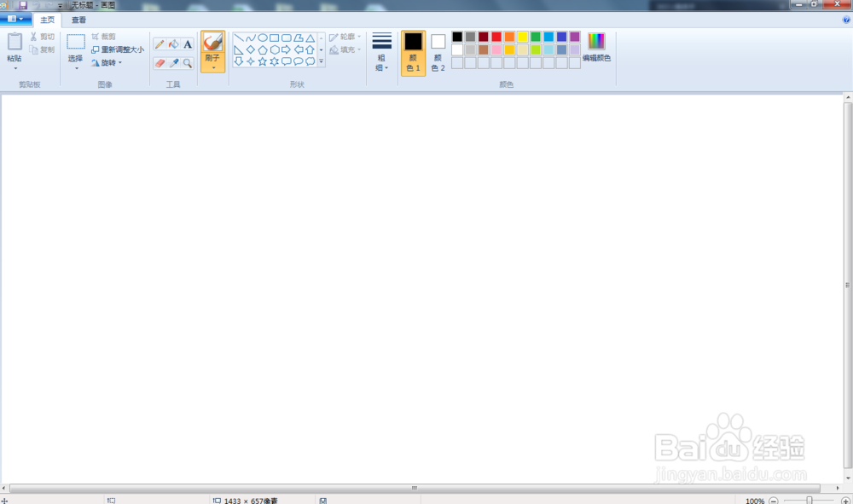Open Paint help question mark icon
Screen dimensions: 853x504
click(x=846, y=20)
